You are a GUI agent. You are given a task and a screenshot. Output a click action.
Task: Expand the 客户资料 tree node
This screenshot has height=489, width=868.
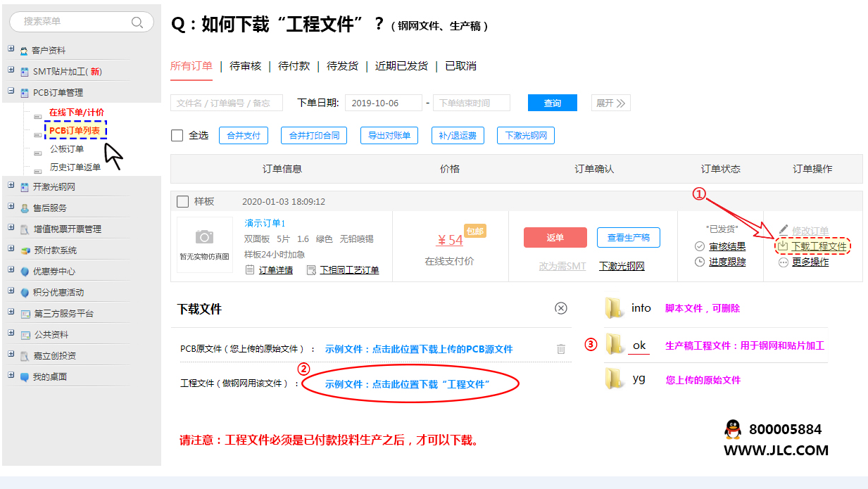(11, 49)
